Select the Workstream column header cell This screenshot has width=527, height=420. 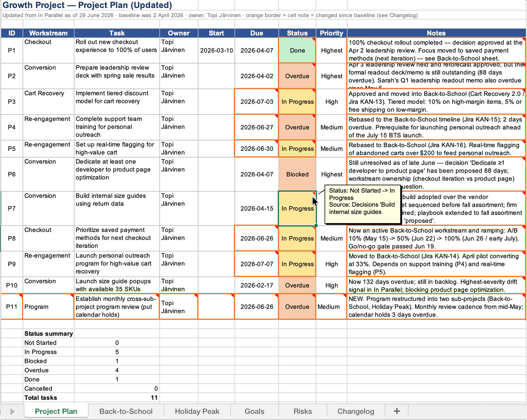coord(48,33)
